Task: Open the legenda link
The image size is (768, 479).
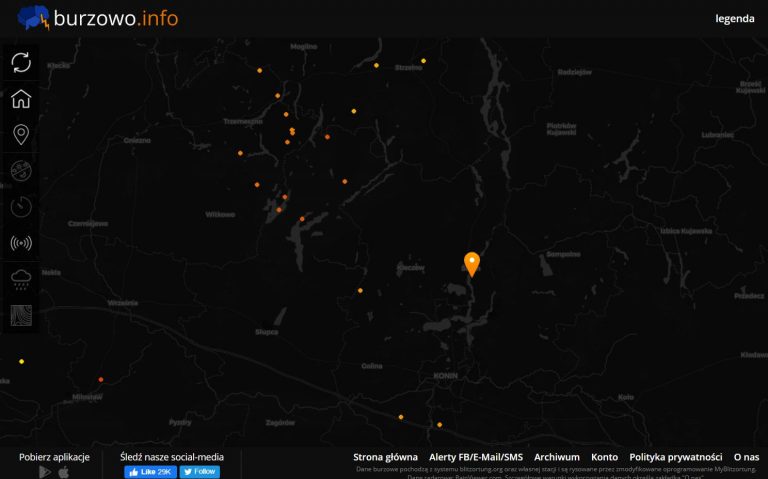Action: coord(734,18)
